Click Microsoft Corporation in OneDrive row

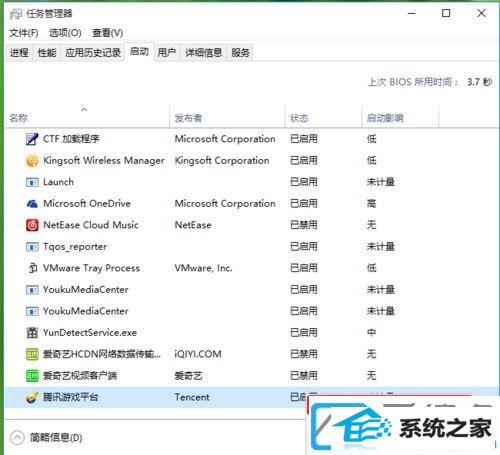click(225, 204)
